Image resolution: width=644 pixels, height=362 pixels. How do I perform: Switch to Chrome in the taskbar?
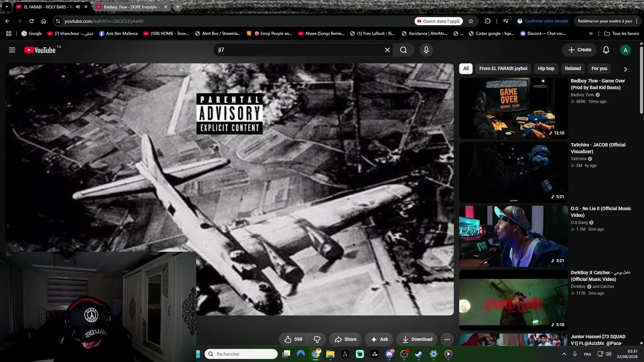coord(315,354)
